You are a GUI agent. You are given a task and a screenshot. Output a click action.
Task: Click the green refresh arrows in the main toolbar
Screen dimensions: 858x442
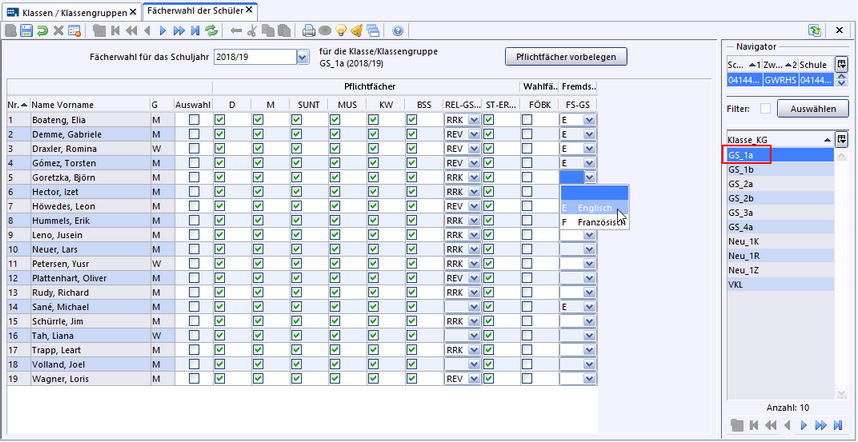(x=212, y=31)
